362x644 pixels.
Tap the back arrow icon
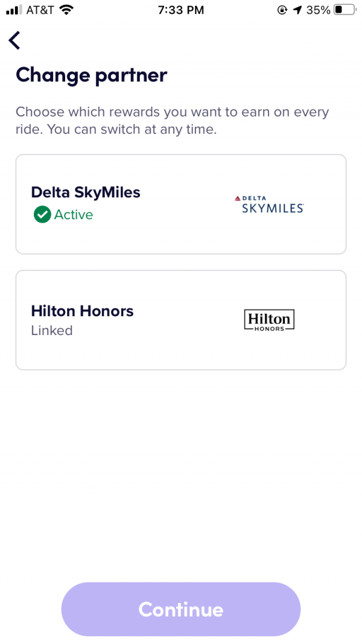click(14, 40)
